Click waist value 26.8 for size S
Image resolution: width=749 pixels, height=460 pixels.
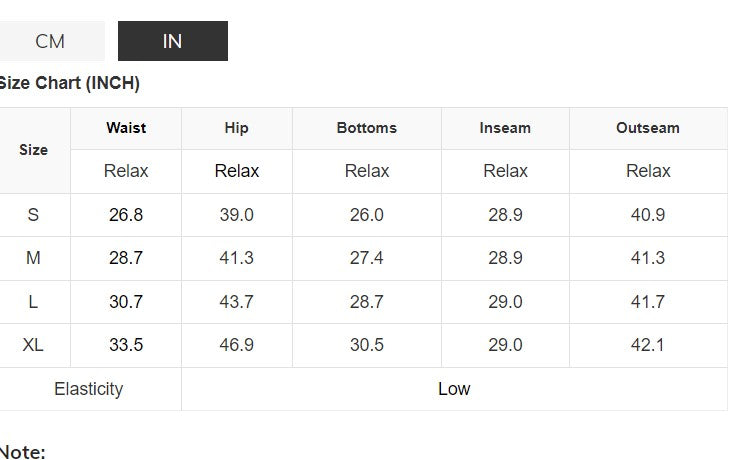(126, 215)
